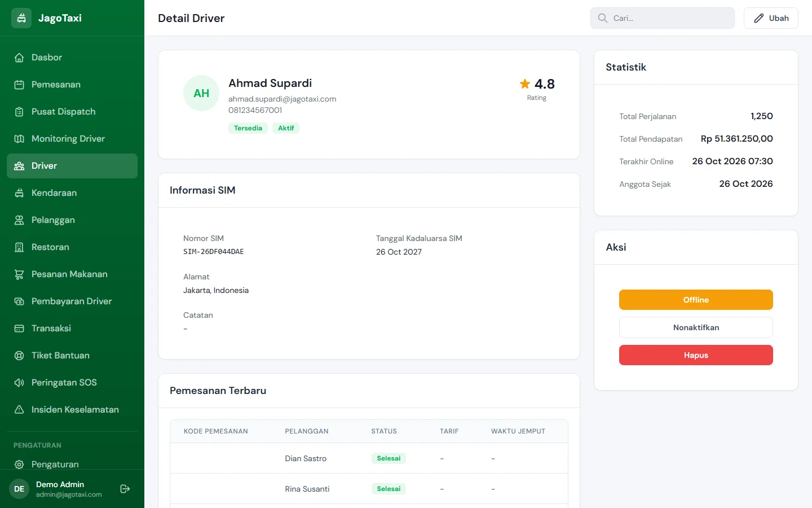Click Selesai badge in Dian Sastro row
Screen dimensions: 812x508
coord(389,458)
